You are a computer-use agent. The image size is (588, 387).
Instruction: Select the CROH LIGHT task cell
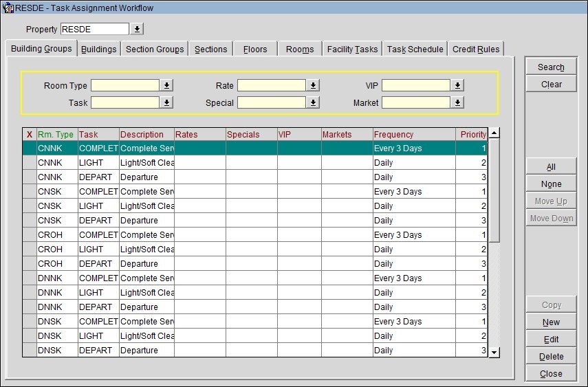pos(98,250)
